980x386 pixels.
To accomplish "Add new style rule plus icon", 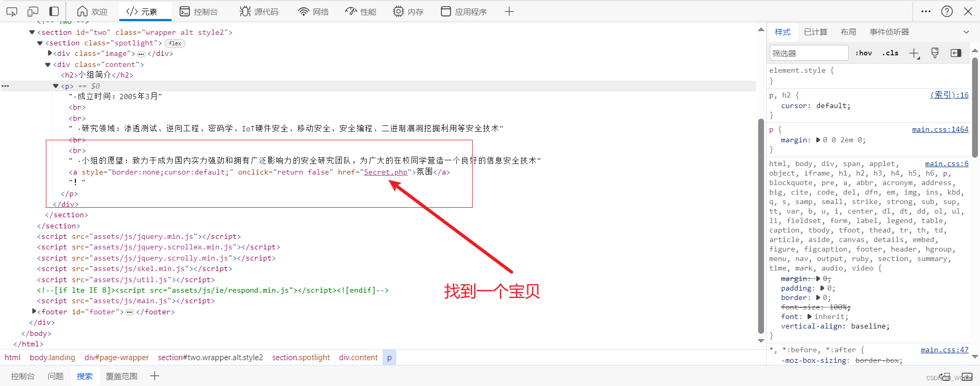I will (914, 53).
